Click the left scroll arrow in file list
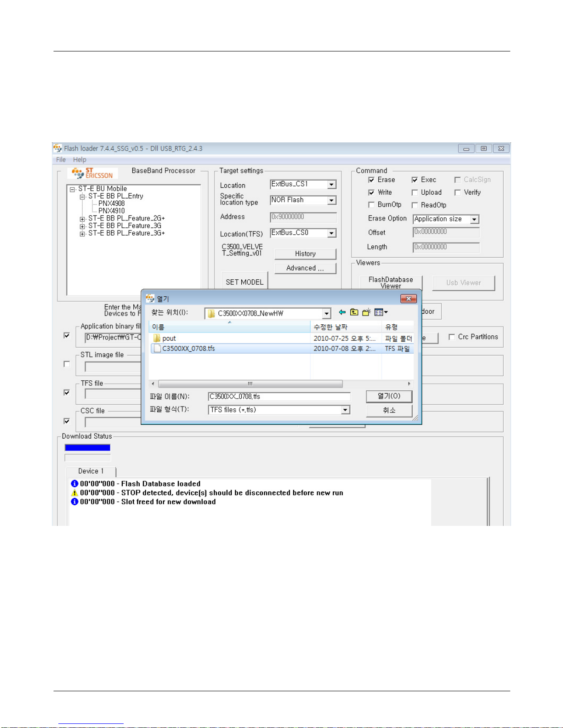563x728 pixels. (153, 384)
